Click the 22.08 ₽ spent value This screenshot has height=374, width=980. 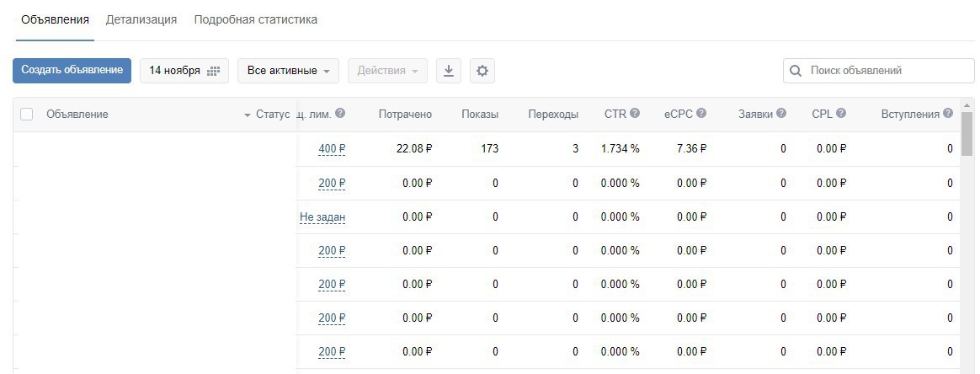click(x=413, y=149)
